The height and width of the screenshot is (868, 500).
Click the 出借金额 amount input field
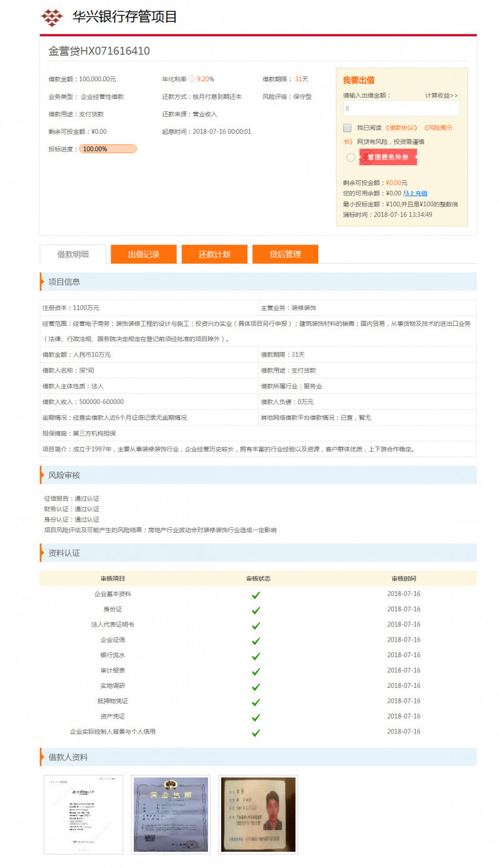tap(401, 108)
